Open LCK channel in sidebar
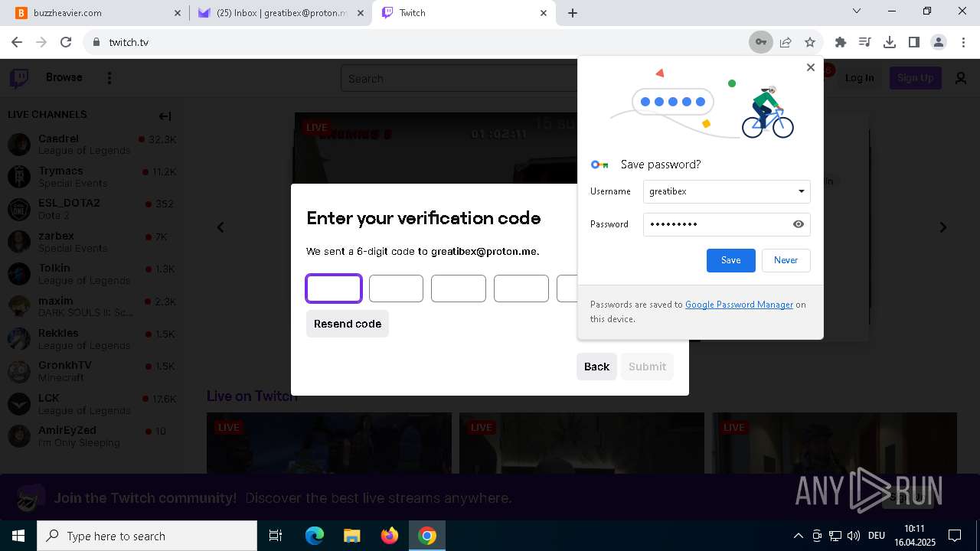The image size is (980, 551). (92, 404)
